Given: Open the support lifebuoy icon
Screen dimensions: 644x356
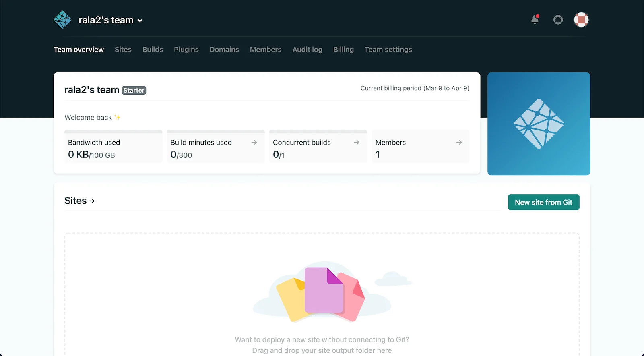Looking at the screenshot, I should pos(558,19).
